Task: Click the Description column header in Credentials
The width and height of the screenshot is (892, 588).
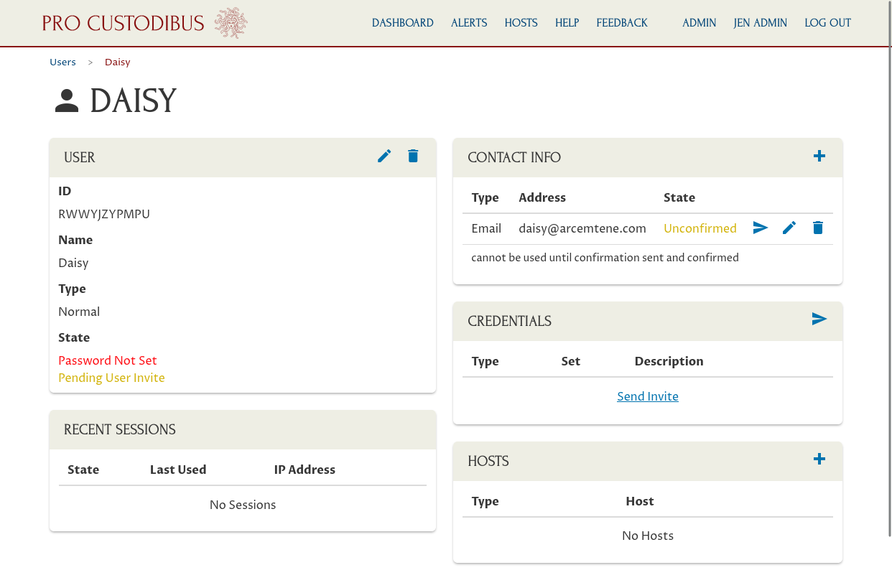Action: [x=669, y=361]
